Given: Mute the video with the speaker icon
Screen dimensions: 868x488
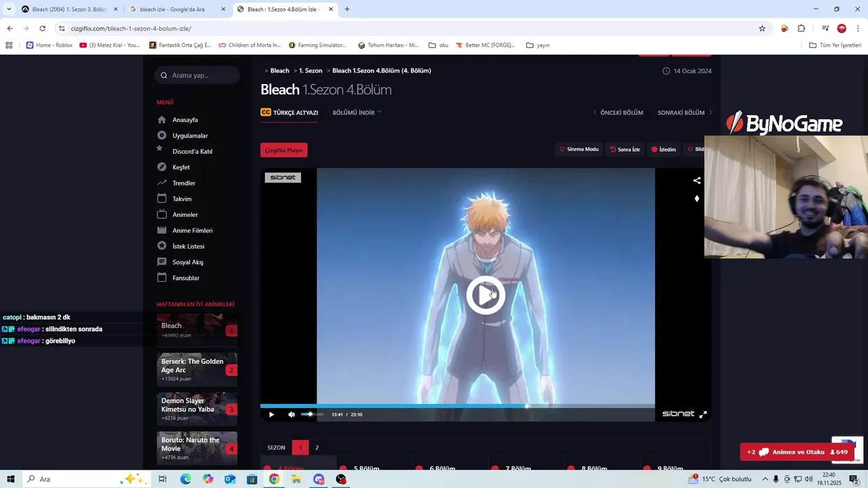Looking at the screenshot, I should pyautogui.click(x=292, y=414).
